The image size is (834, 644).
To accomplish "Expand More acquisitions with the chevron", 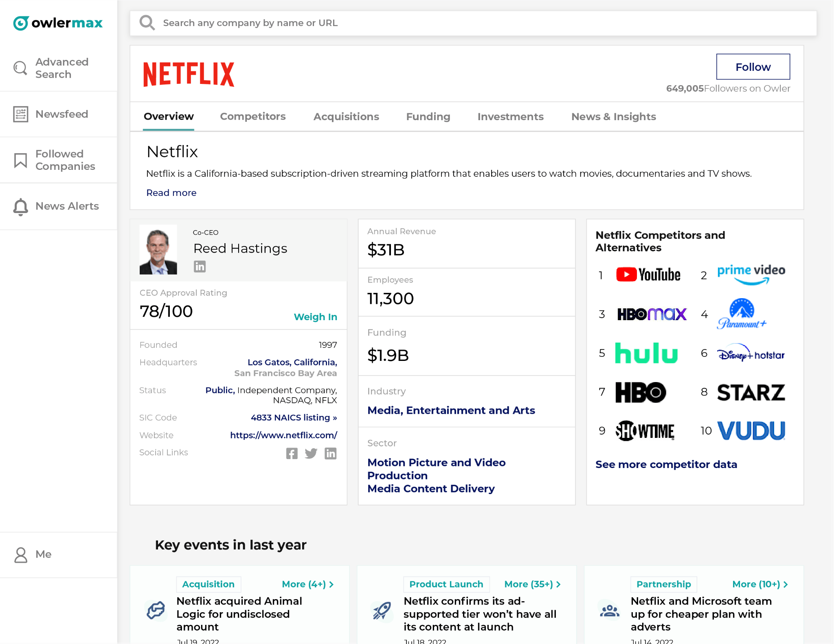I will click(331, 584).
